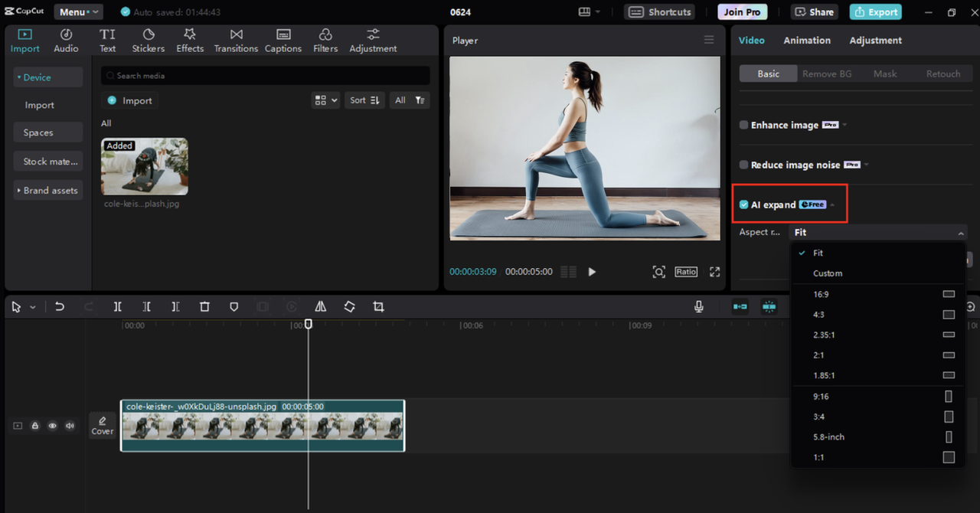Toggle track visibility eye icon
Viewport: 980px width, 513px height.
[53, 426]
